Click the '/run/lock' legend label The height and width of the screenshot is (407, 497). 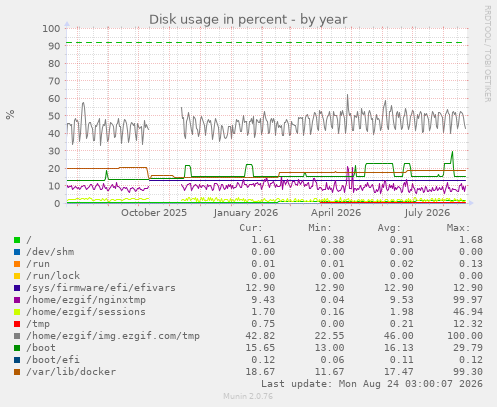click(53, 276)
